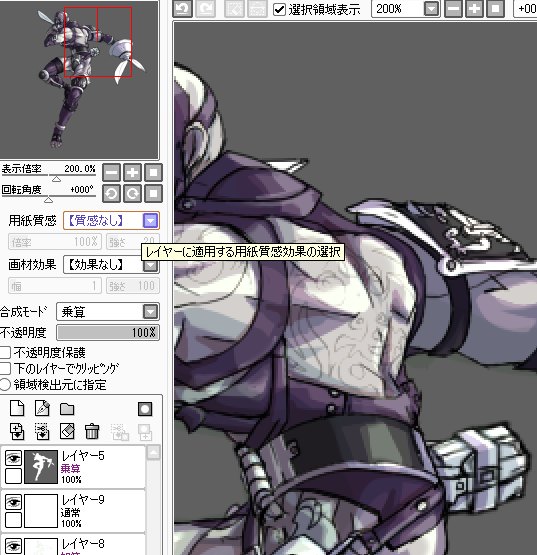Click the 表示倍率 zoom slider

tap(48, 176)
